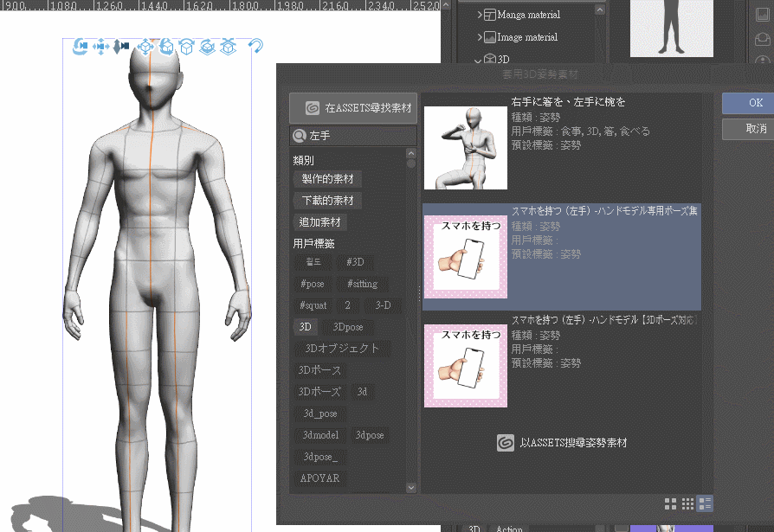Switch to small thumbnail grid view
The width and height of the screenshot is (774, 532).
(x=687, y=503)
